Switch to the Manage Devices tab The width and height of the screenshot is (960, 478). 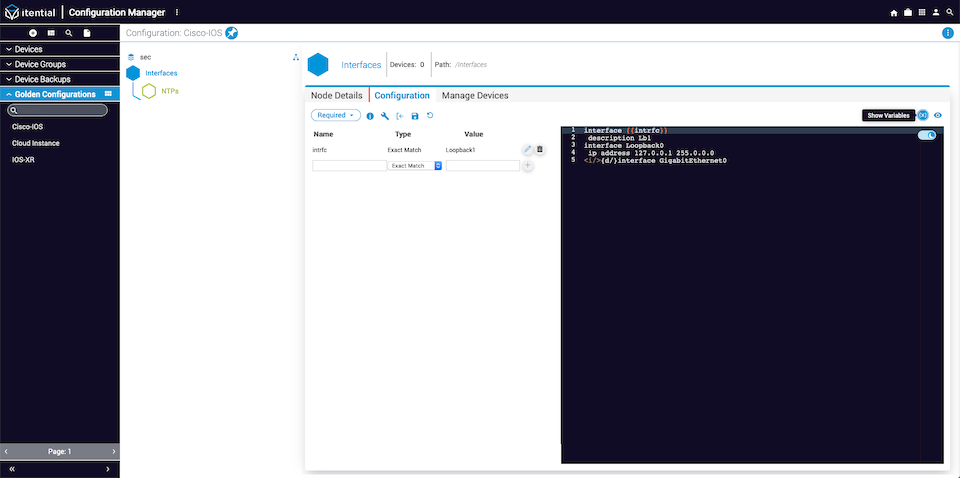(x=475, y=95)
